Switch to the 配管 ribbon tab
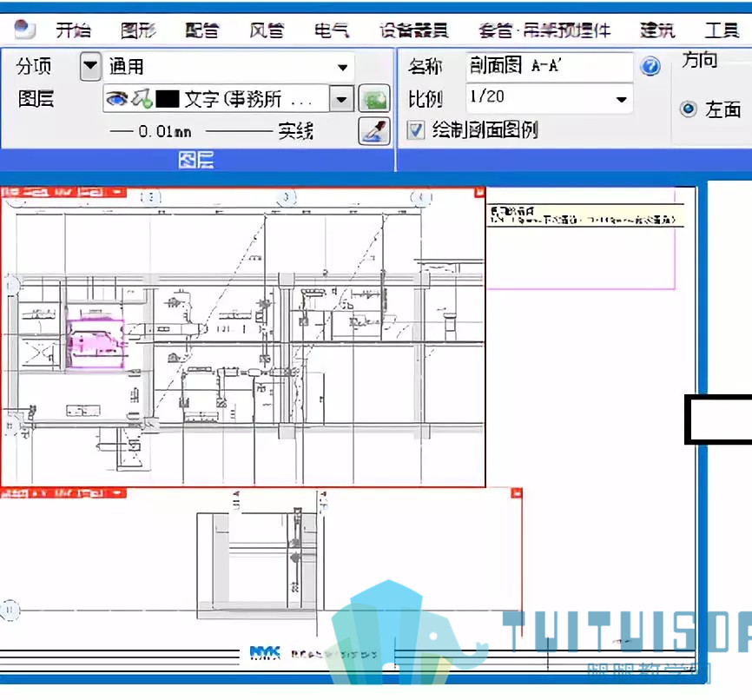The image size is (752, 700). [x=202, y=30]
